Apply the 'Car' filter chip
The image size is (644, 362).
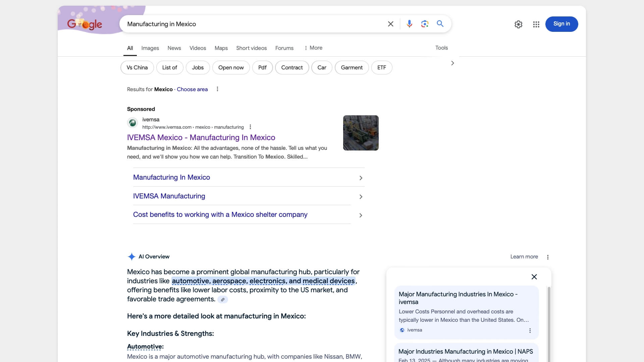tap(322, 67)
